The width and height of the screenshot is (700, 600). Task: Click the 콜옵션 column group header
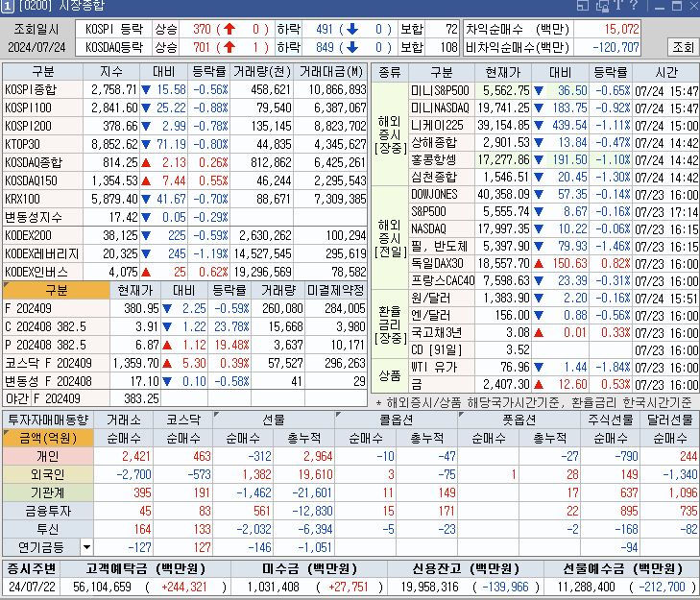pyautogui.click(x=397, y=420)
